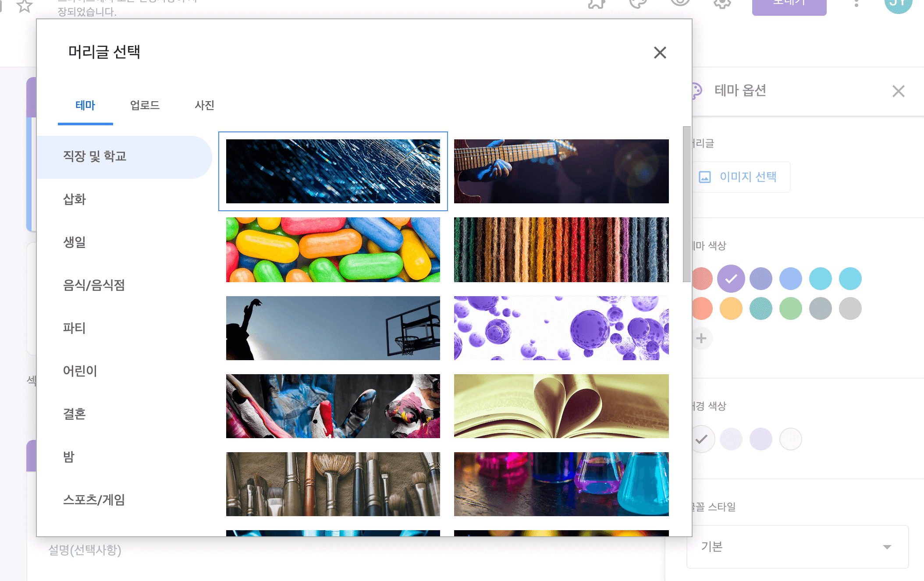Choose the guitar header image

561,171
